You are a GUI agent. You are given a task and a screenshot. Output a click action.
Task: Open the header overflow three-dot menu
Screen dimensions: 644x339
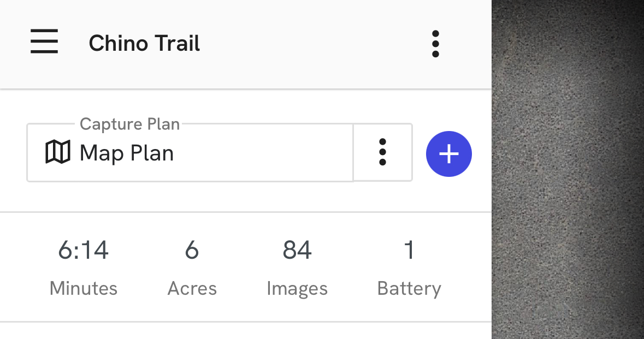pyautogui.click(x=435, y=44)
